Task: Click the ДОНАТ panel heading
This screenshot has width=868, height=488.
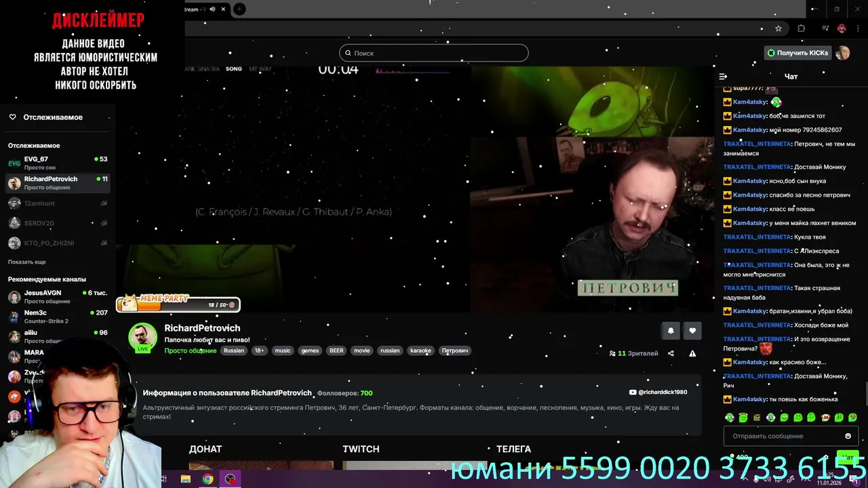Action: pos(205,449)
